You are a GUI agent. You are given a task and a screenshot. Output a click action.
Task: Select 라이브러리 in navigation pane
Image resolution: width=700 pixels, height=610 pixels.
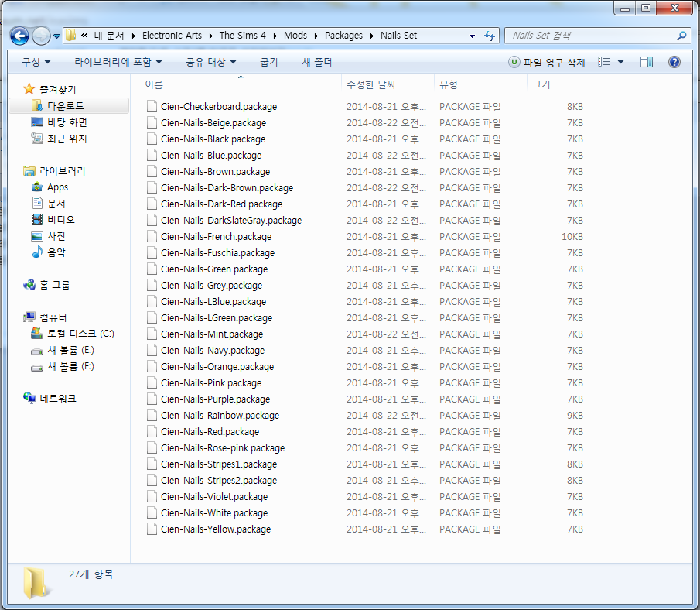[x=54, y=171]
